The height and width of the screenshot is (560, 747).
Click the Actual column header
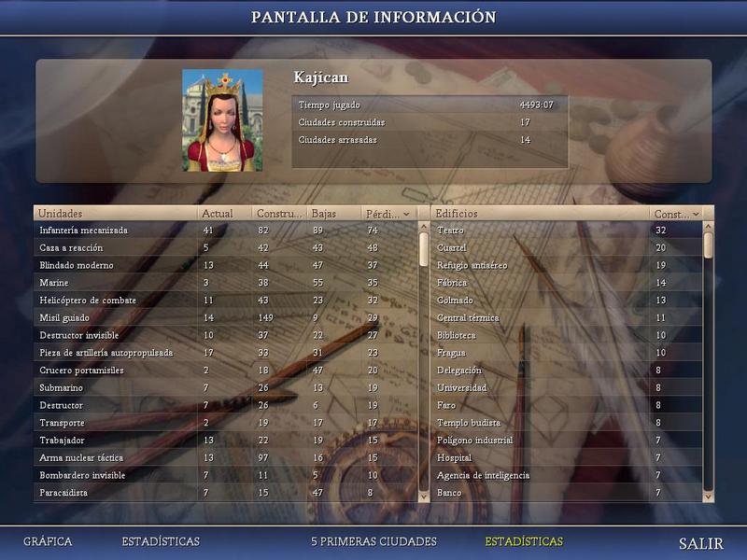pos(224,214)
